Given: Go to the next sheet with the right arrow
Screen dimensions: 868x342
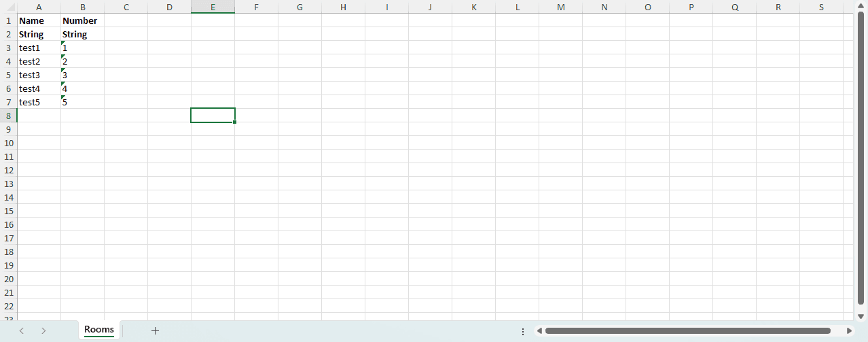Looking at the screenshot, I should [43, 330].
